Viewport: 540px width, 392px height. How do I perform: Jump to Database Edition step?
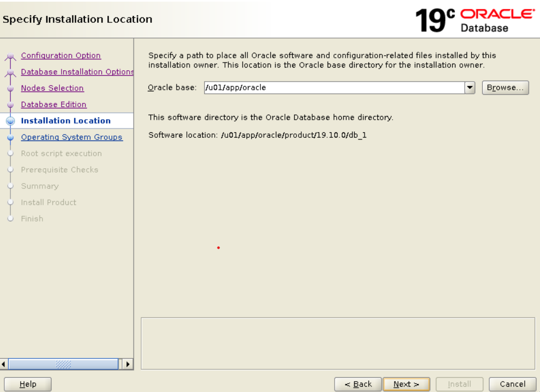(54, 105)
